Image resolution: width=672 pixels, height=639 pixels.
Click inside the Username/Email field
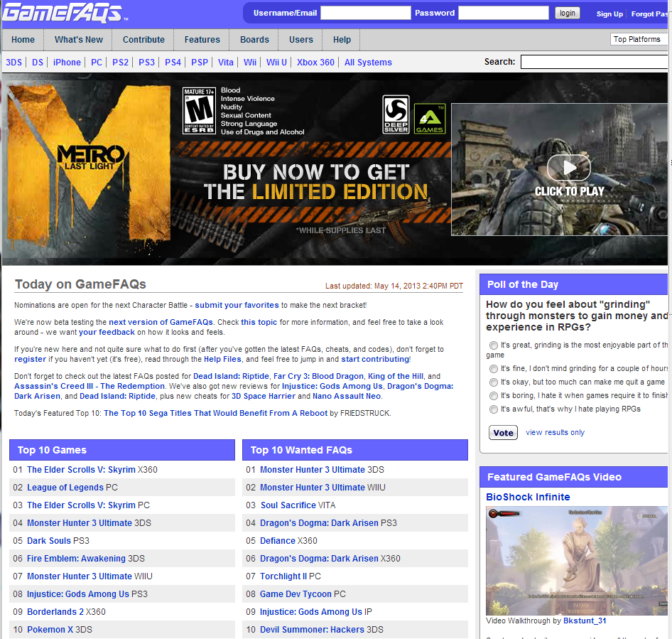point(365,12)
